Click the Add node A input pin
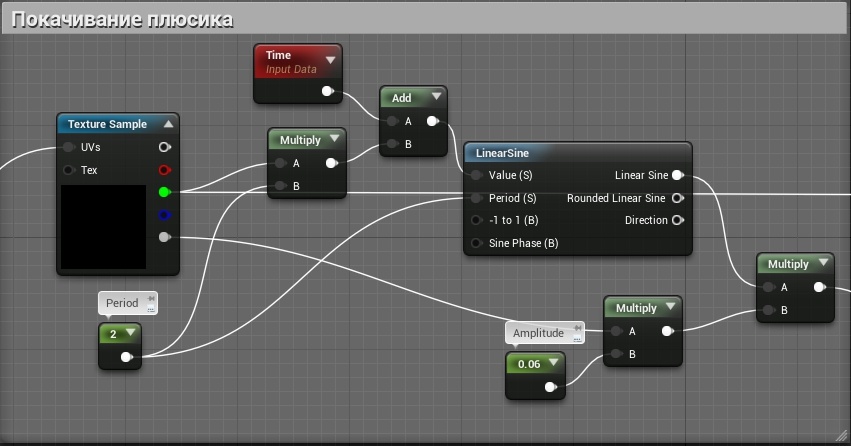 click(x=392, y=121)
